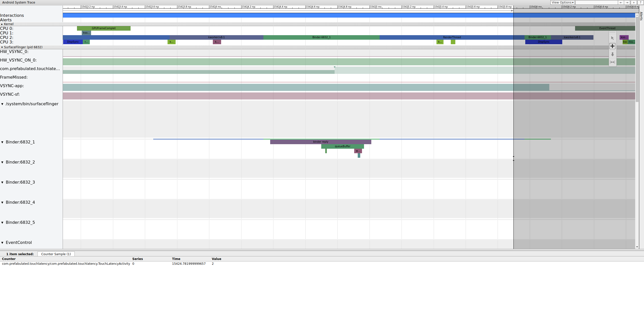Click the search input field

(596, 3)
